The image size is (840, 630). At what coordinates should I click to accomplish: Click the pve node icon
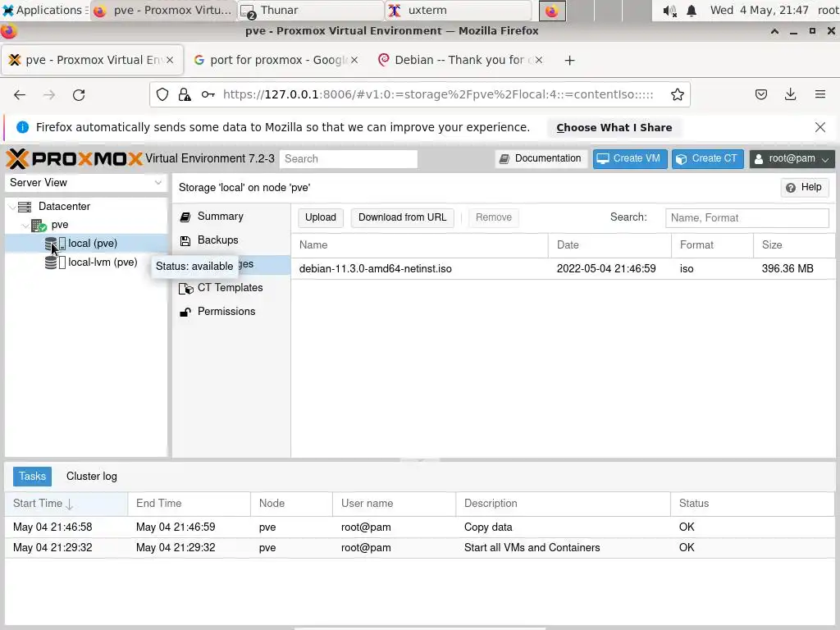[39, 225]
